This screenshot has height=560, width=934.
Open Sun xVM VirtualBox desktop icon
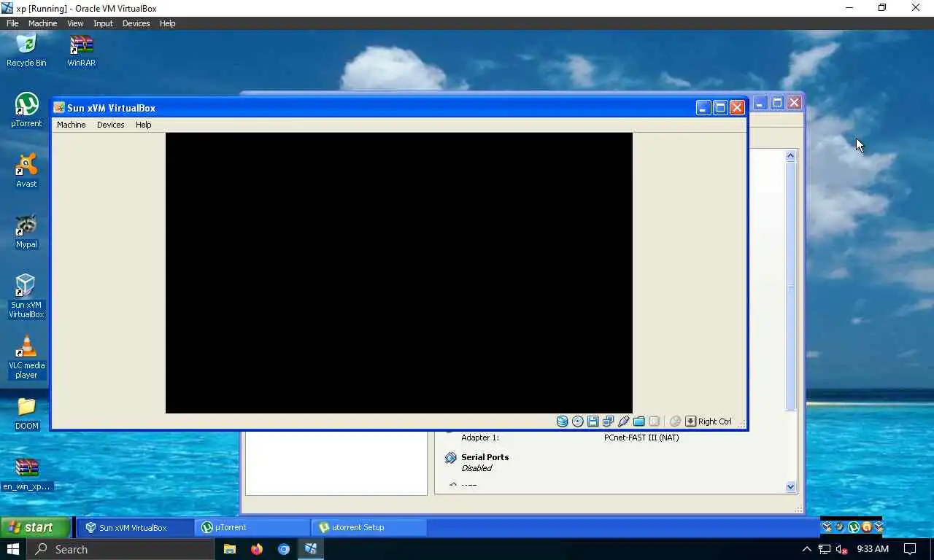26,296
